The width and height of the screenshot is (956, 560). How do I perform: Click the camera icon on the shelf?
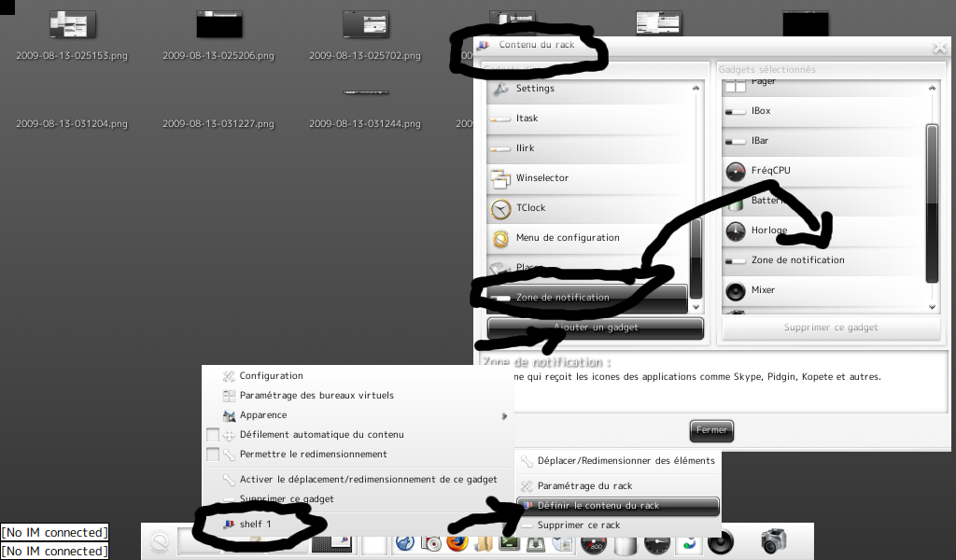(774, 541)
